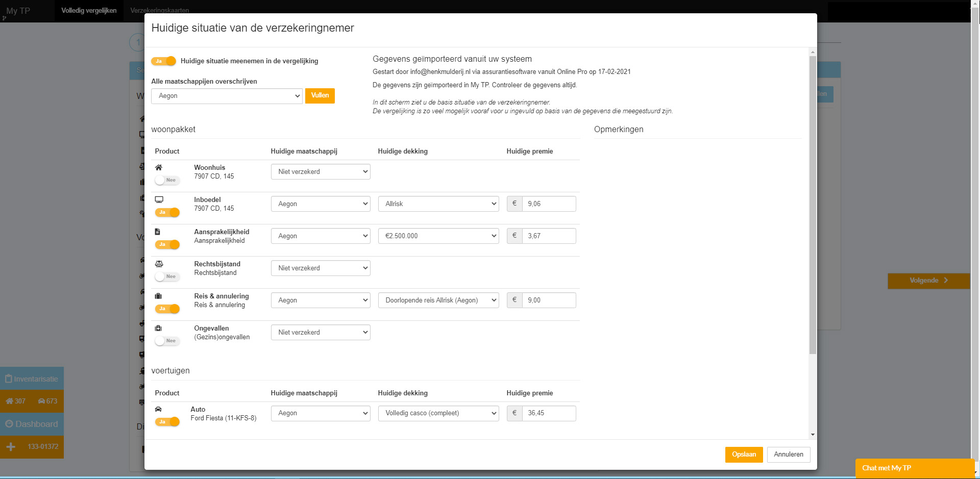This screenshot has height=479, width=980.
Task: Click the Rechtsbijstand scales icon
Action: pos(159,264)
